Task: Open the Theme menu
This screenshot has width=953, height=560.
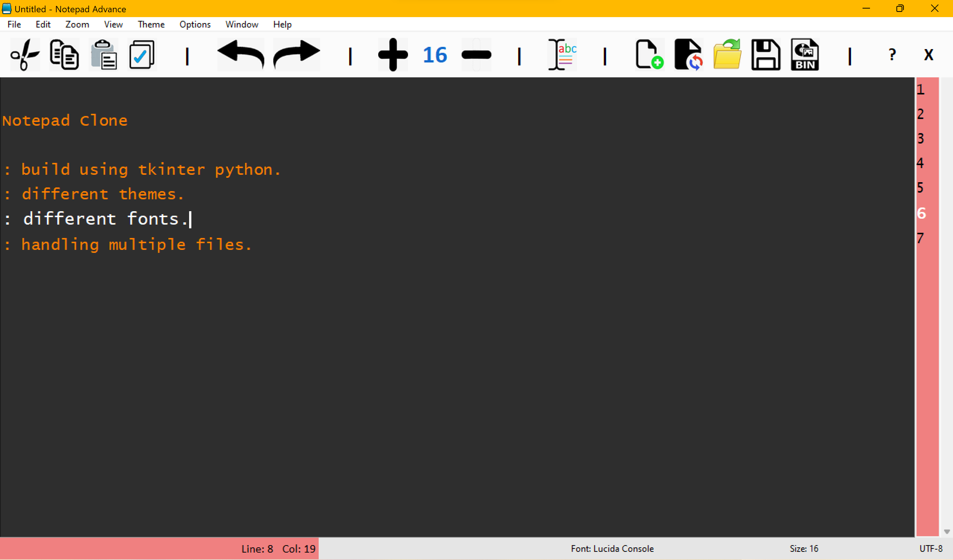Action: click(x=151, y=25)
